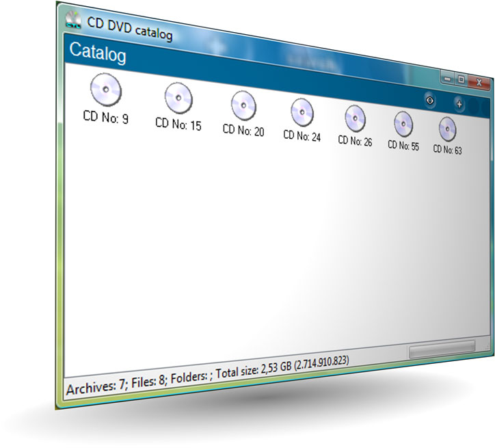
Task: Click the 'CD No: 63' label
Action: [x=447, y=150]
